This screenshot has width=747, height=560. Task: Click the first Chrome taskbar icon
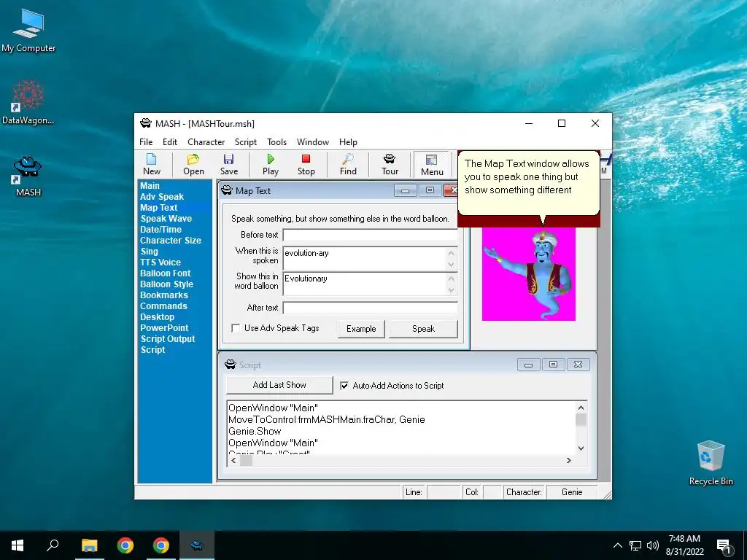pyautogui.click(x=125, y=545)
